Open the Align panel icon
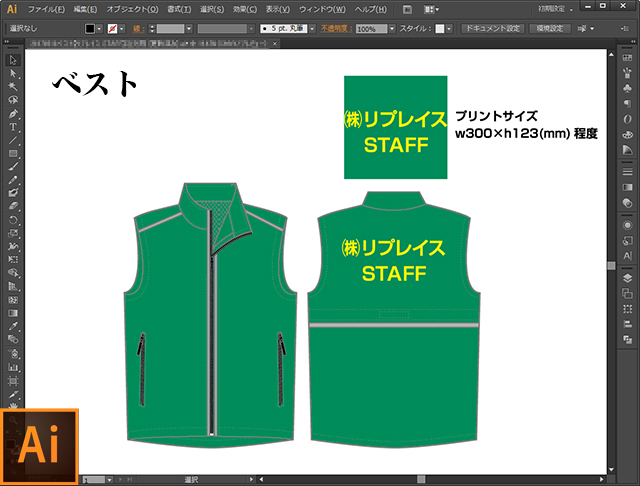Screen dimensions: 640x486 [627, 324]
